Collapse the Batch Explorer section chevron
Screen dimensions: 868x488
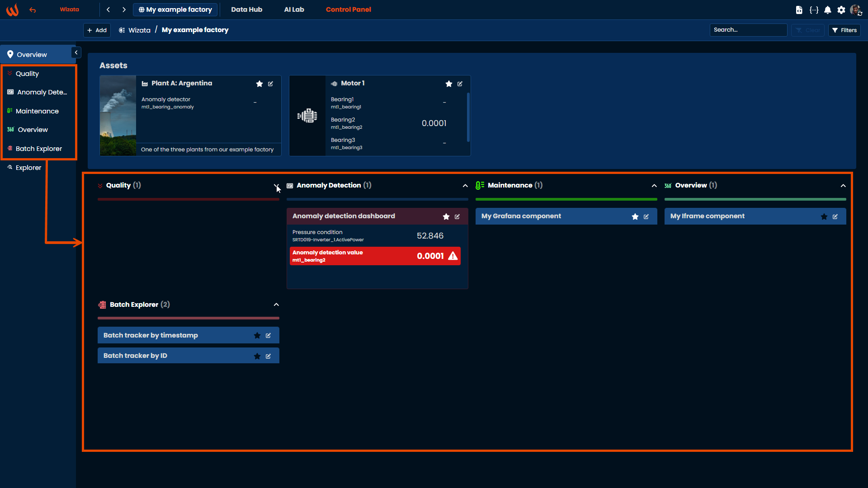pos(276,305)
